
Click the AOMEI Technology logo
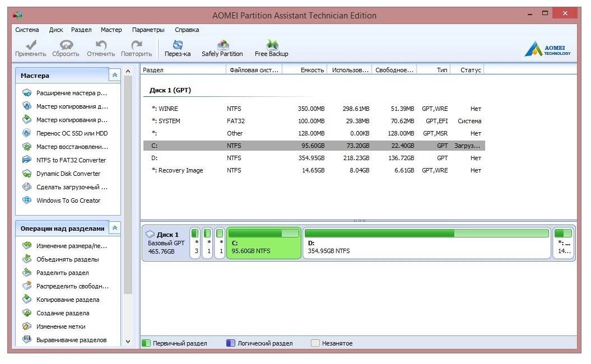click(548, 49)
